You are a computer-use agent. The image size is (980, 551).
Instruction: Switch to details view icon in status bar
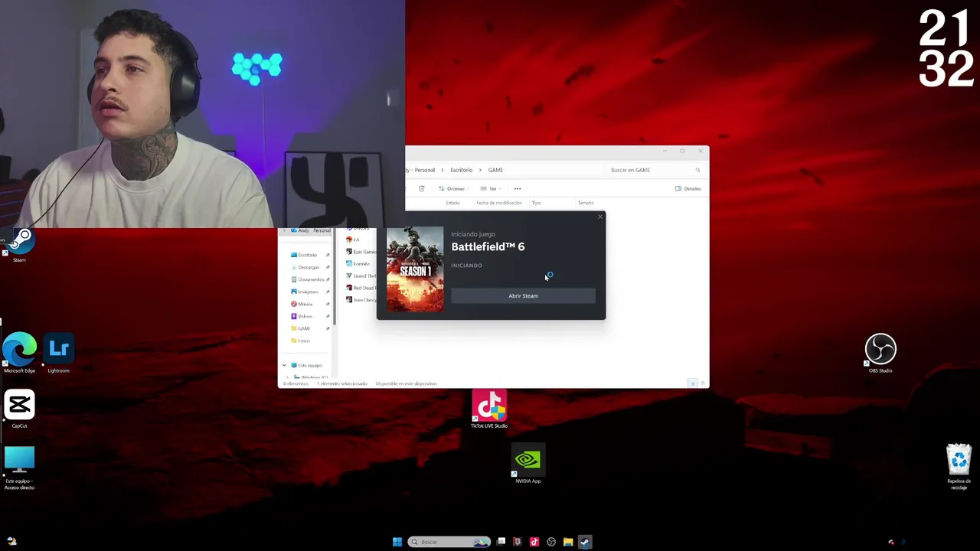pos(693,383)
